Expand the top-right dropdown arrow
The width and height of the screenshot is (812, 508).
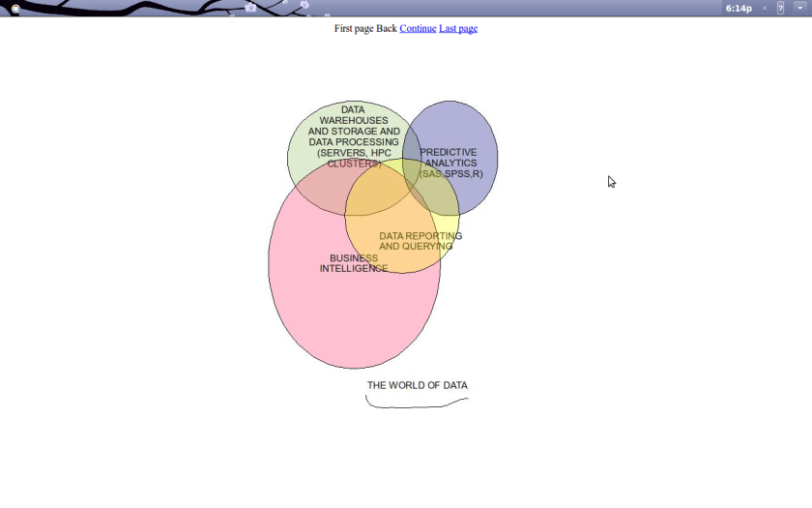pos(800,8)
